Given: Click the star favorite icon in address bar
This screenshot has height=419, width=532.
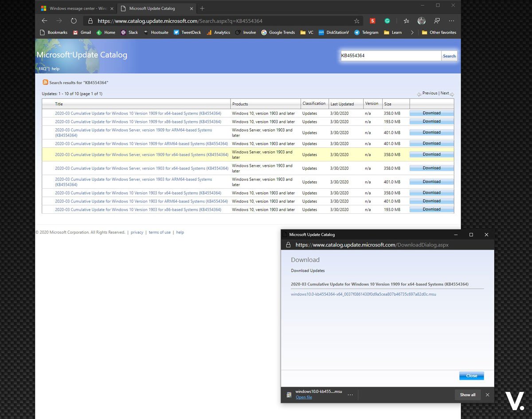Looking at the screenshot, I should coord(356,21).
